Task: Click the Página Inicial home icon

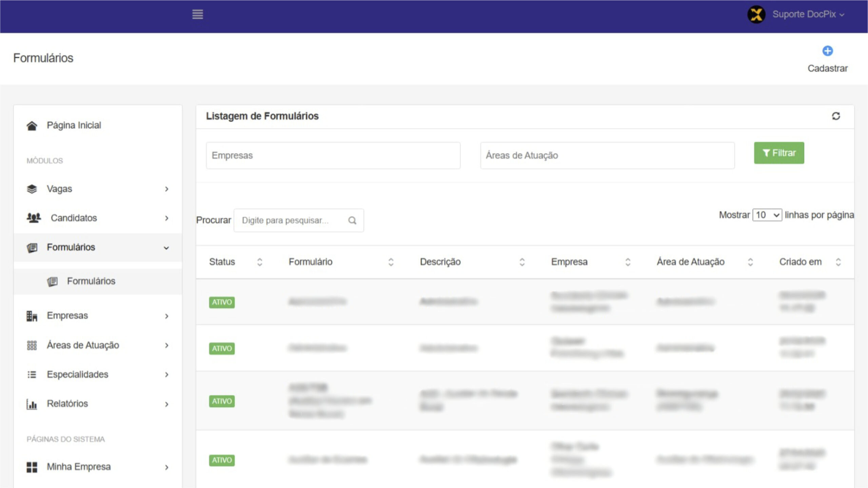Action: [32, 125]
